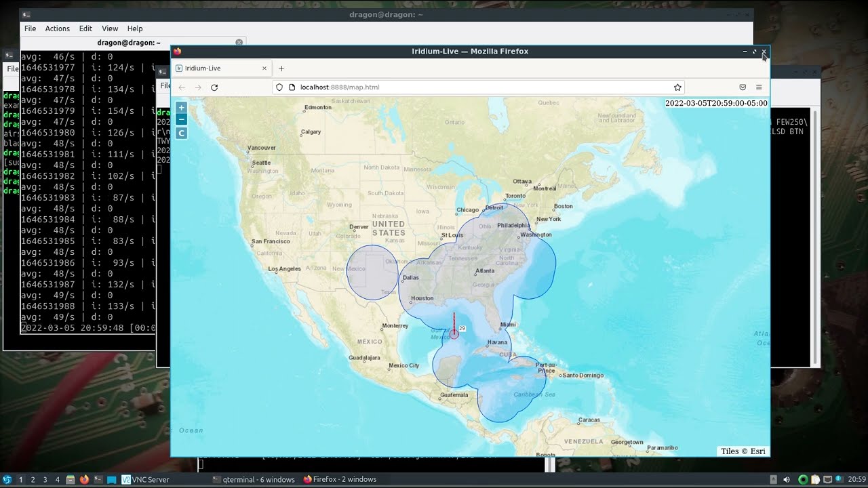The width and height of the screenshot is (868, 488).
Task: Bookmark this page with the star icon
Action: click(x=677, y=87)
